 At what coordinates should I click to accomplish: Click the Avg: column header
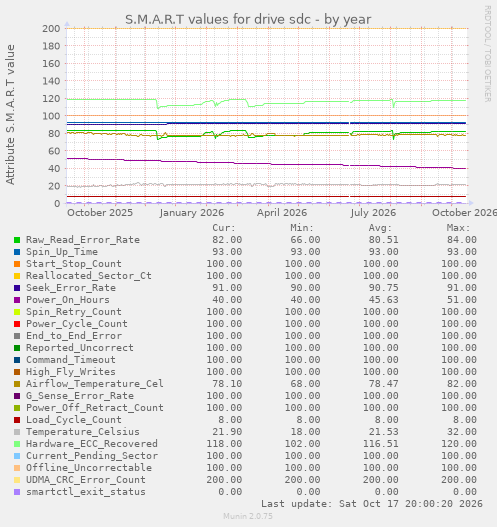(x=380, y=228)
